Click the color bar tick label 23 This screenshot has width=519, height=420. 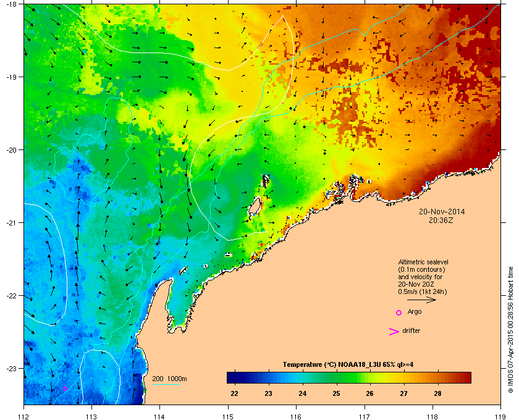tap(268, 393)
